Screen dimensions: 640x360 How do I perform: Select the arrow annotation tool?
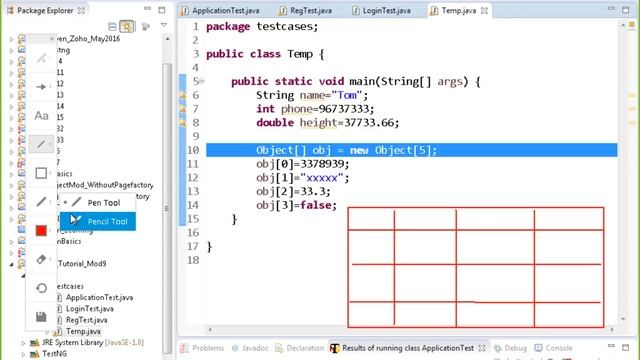(41, 87)
